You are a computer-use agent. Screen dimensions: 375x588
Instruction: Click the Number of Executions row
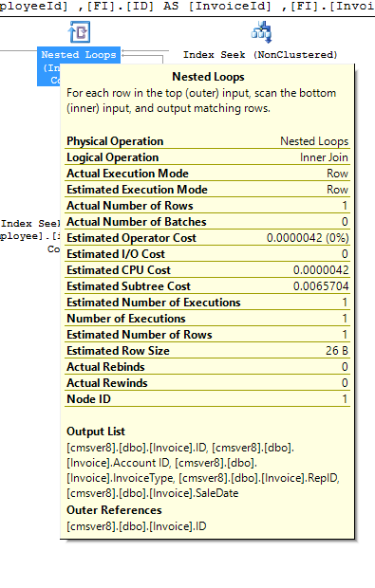tap(207, 319)
